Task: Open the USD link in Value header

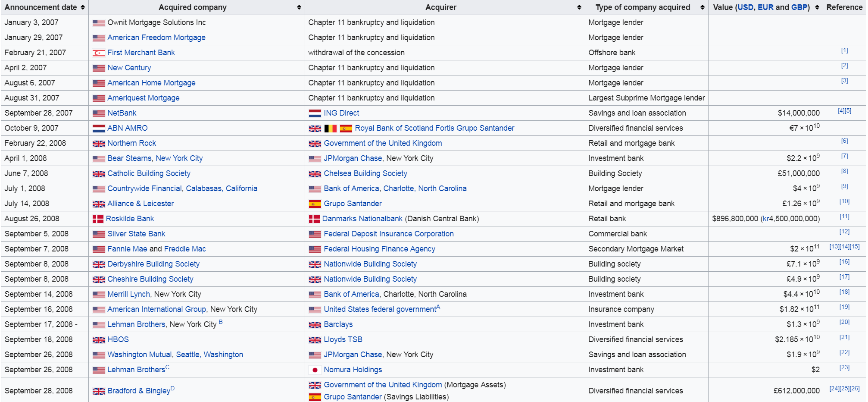Action: (x=746, y=7)
